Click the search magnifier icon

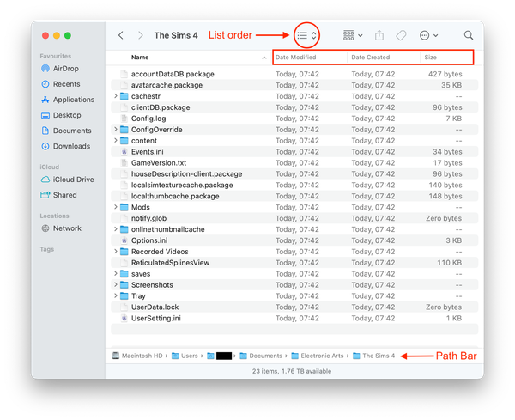coord(469,35)
